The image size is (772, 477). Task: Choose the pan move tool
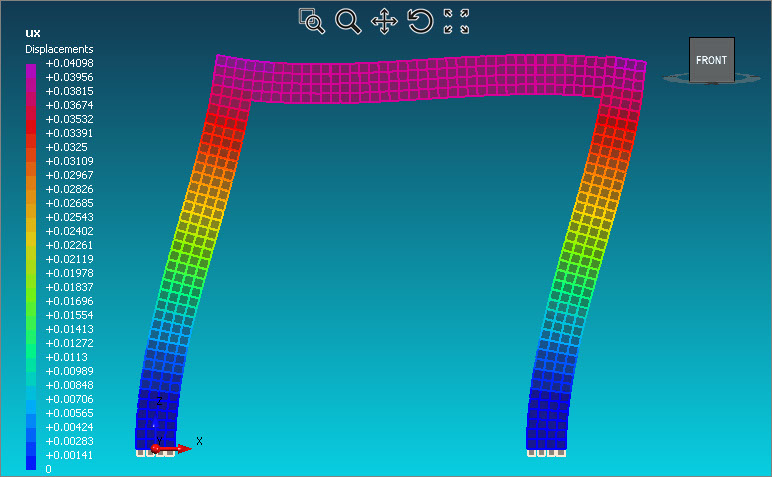(384, 21)
